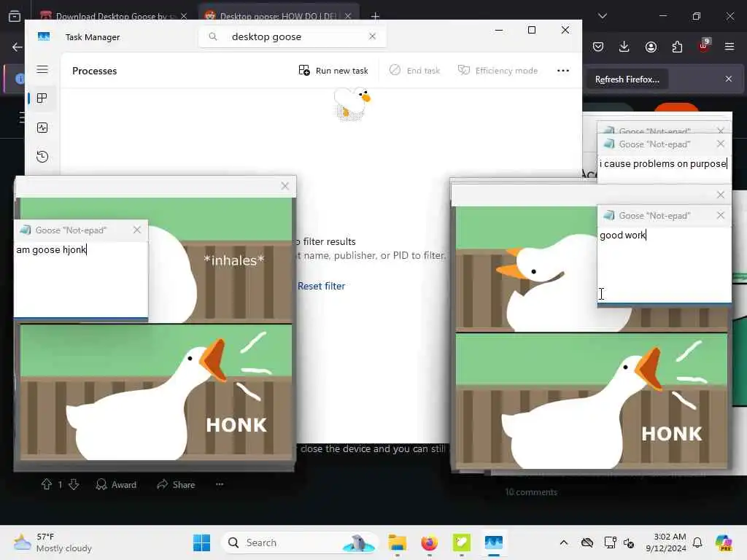Click the 'good work' notepad text area
Viewport: 747px width, 560px height.
pyautogui.click(x=664, y=265)
